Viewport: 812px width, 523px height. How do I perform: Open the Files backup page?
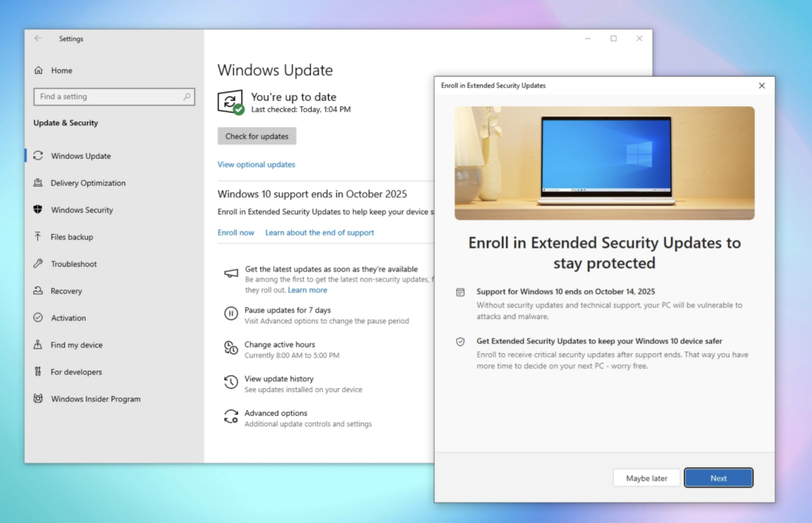click(x=72, y=237)
